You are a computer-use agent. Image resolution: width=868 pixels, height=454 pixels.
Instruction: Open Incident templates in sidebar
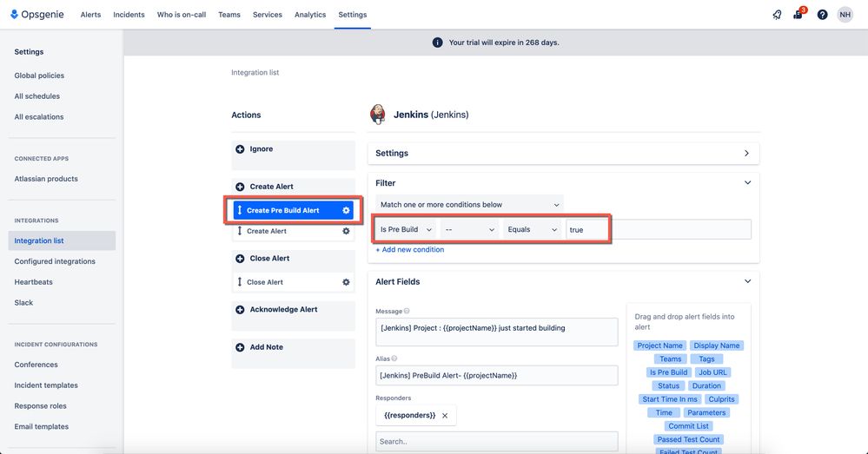pos(46,385)
